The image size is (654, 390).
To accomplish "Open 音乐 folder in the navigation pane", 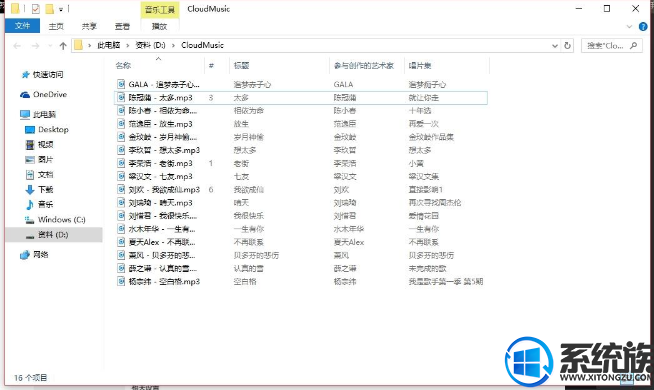I will coord(45,204).
